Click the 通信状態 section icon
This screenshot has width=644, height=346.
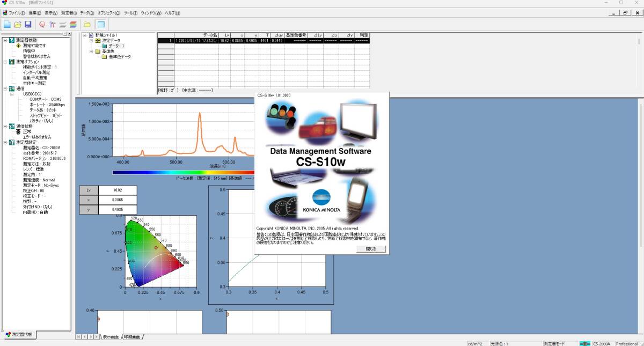click(12, 126)
